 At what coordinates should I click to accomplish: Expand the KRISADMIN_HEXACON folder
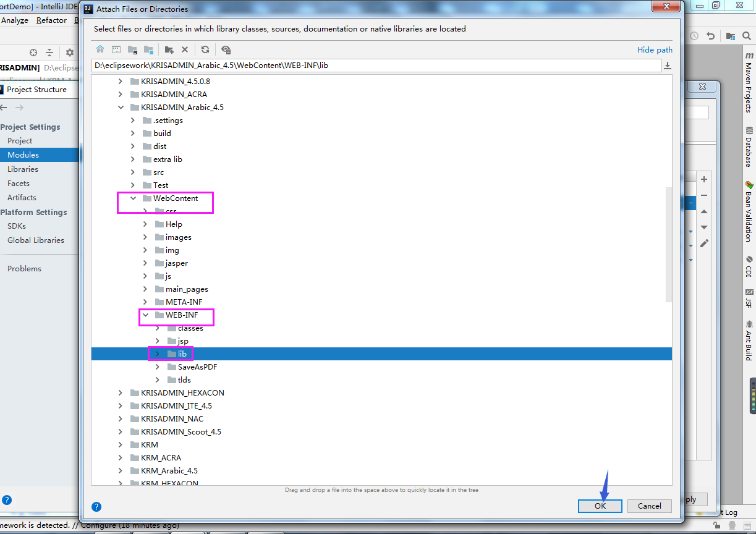121,392
